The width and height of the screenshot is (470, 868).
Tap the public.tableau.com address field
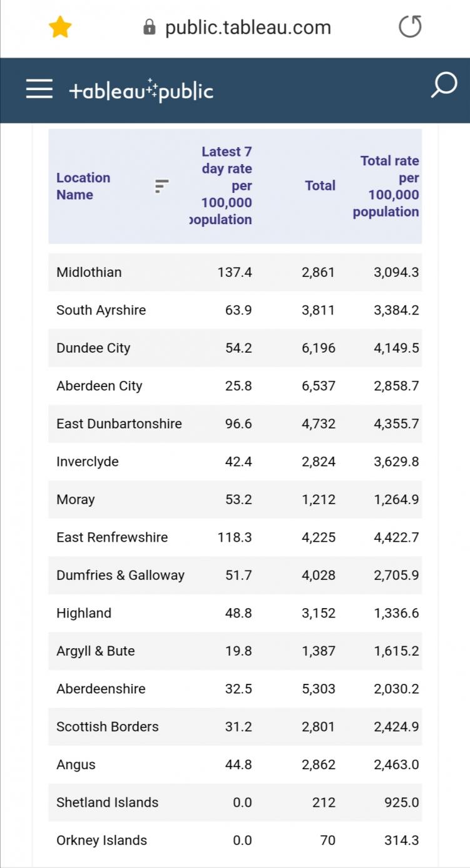pyautogui.click(x=248, y=28)
